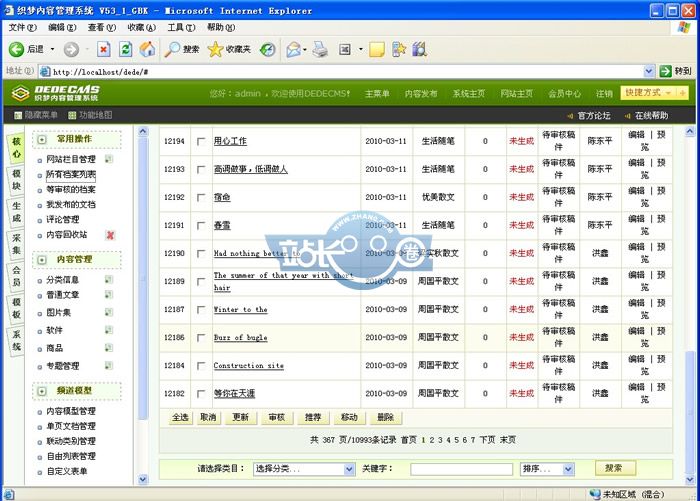
Task: Click the 全选 select-all button
Action: (180, 418)
